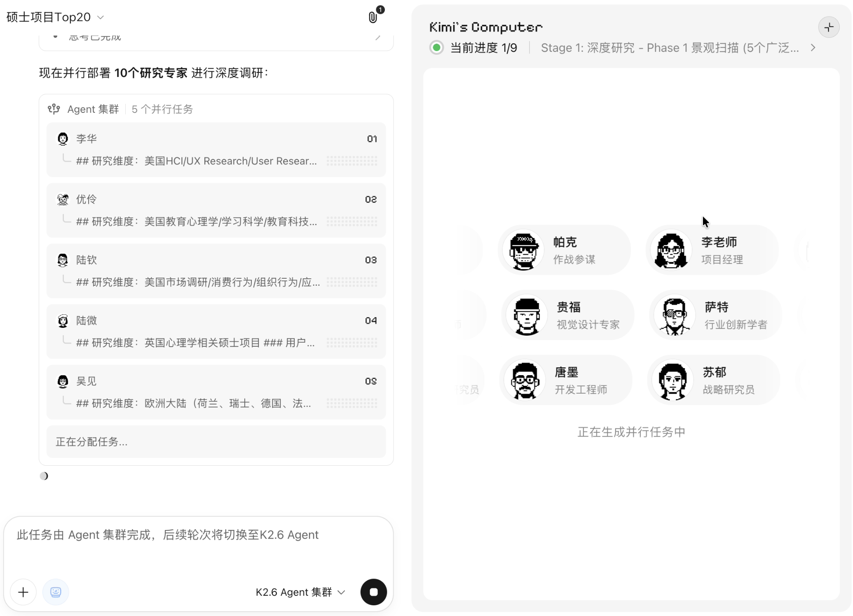The image size is (853, 616).
Task: Click the plus icon in input box
Action: click(23, 592)
